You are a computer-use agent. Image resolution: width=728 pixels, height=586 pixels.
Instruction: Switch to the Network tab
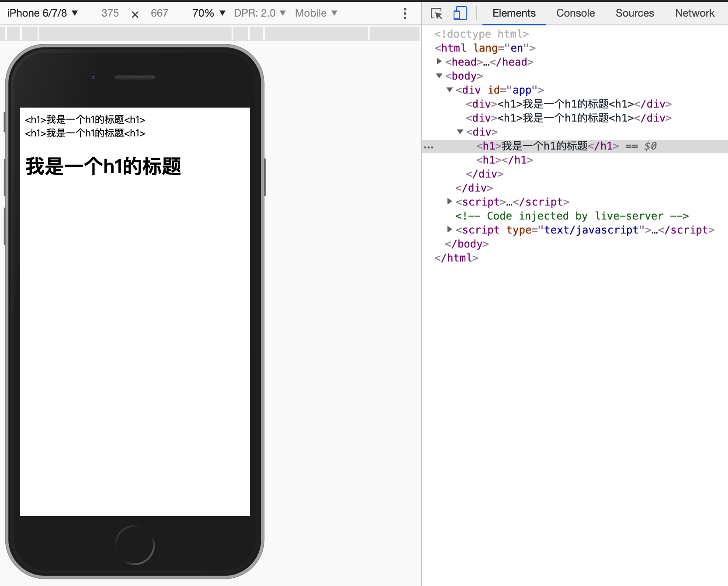(695, 13)
